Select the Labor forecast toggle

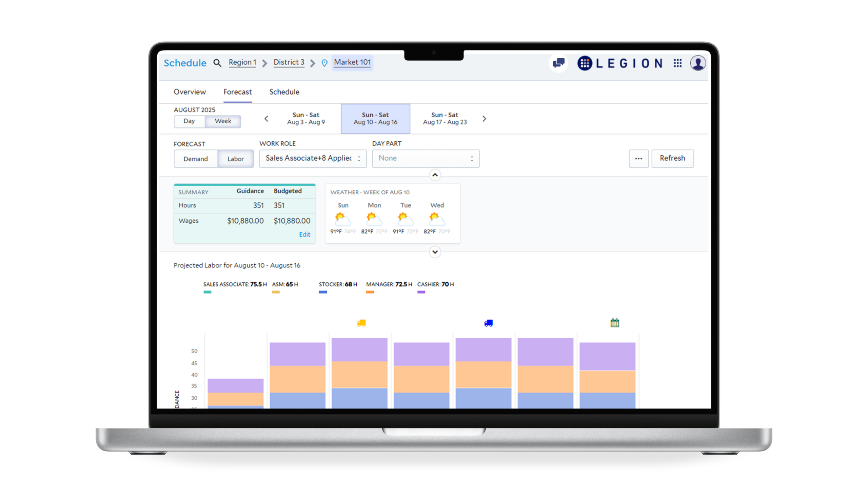pos(236,159)
